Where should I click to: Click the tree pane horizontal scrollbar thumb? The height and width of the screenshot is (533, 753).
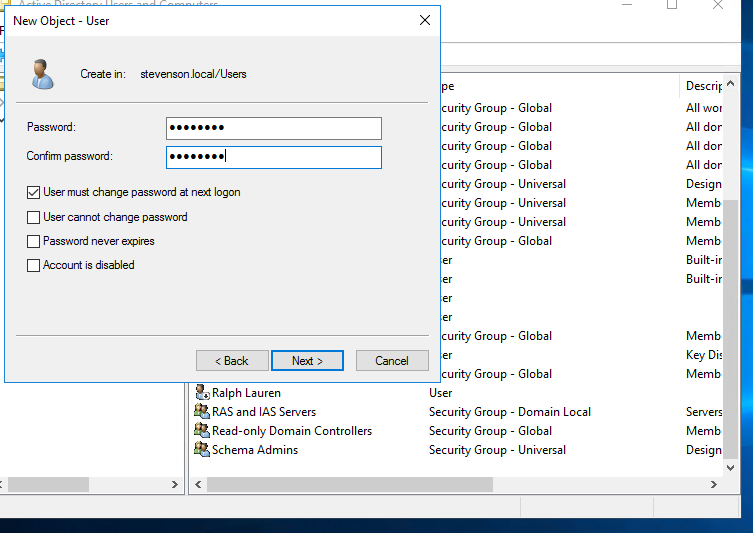click(x=49, y=485)
